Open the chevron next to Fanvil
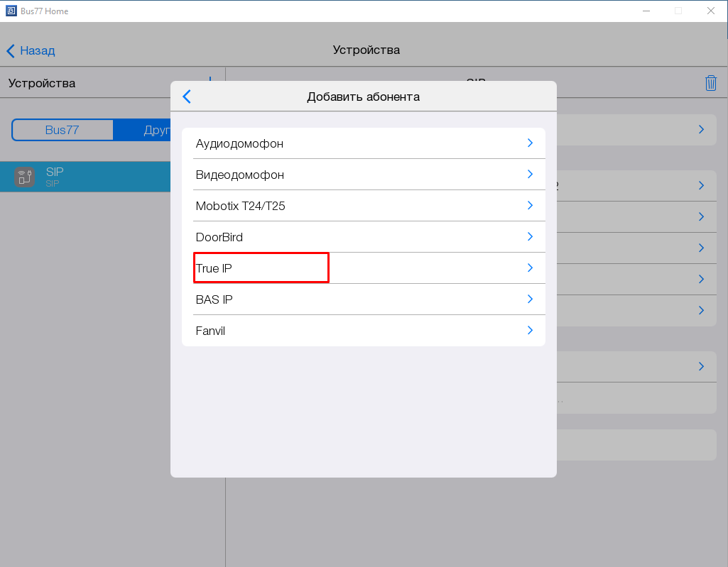This screenshot has height=567, width=728. tap(530, 331)
